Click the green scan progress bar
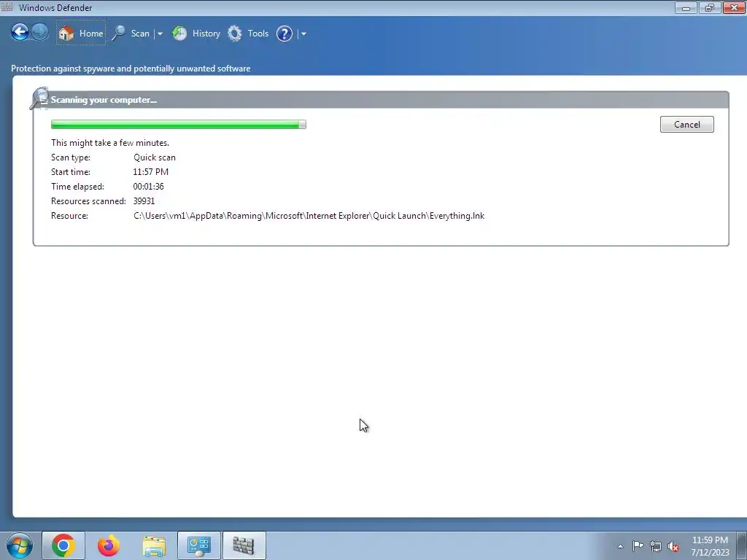This screenshot has height=560, width=747. click(179, 124)
